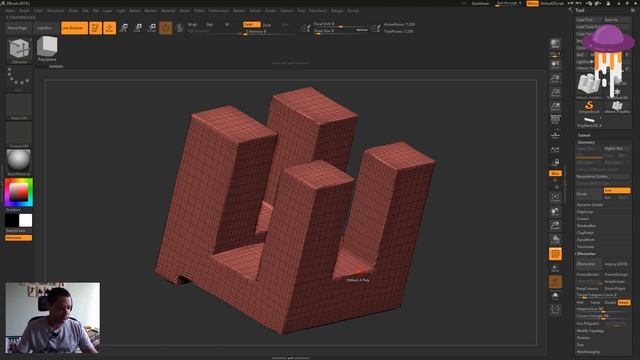Click the Divide button
Viewport: 640px width, 360px height.
(589, 193)
